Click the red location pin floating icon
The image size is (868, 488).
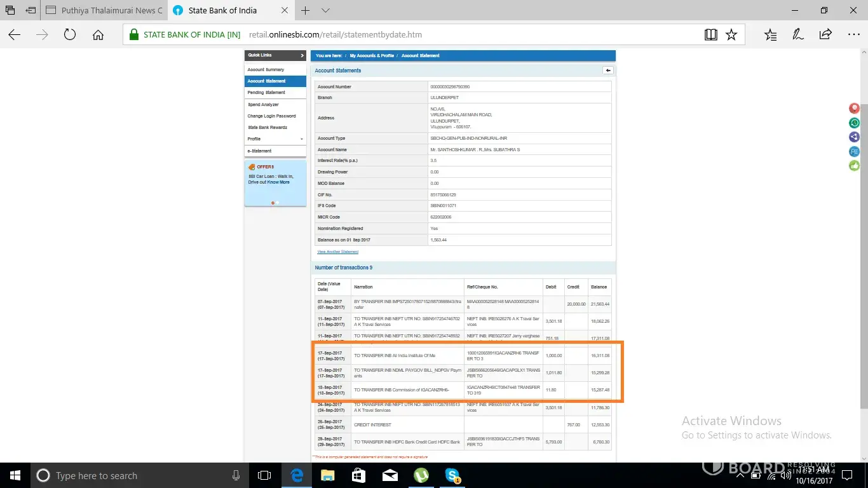pos(854,109)
